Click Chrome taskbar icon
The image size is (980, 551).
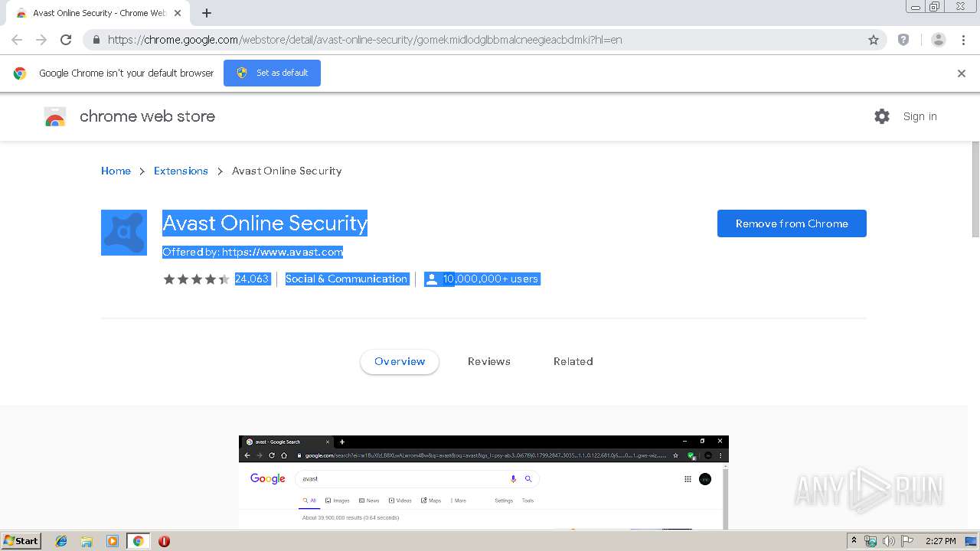pos(138,541)
